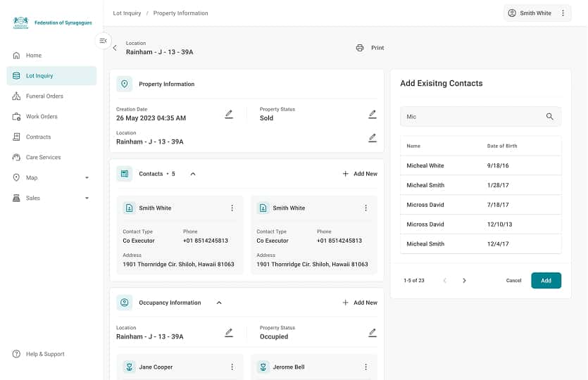
Task: Click the search magnifier in contacts search
Action: coord(550,117)
